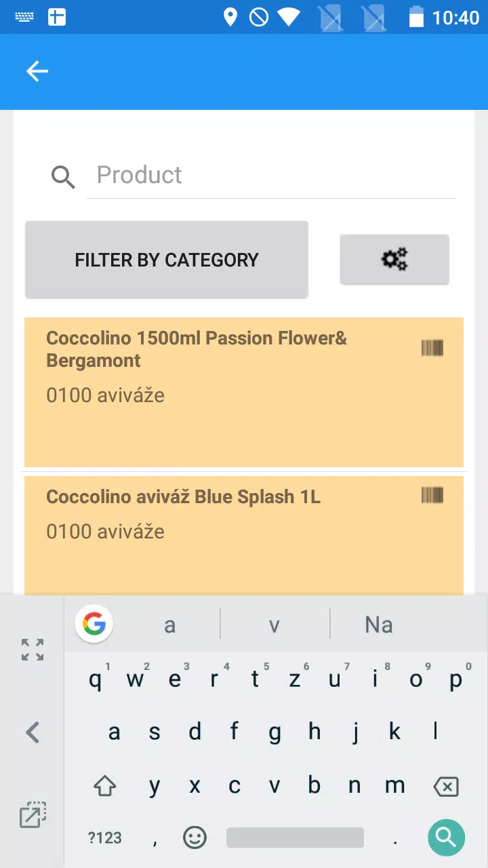
Task: Select Coccolino aviváž Blue Splash 1L item
Action: pyautogui.click(x=244, y=536)
